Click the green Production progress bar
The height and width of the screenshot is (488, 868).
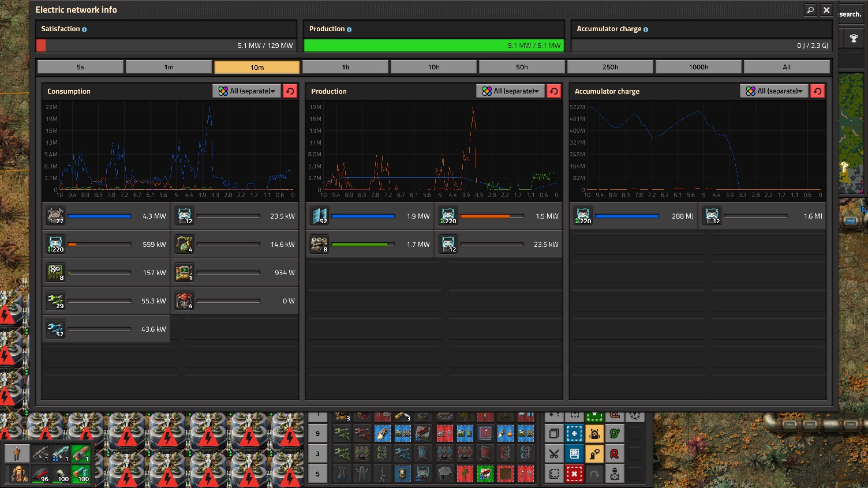pyautogui.click(x=433, y=46)
